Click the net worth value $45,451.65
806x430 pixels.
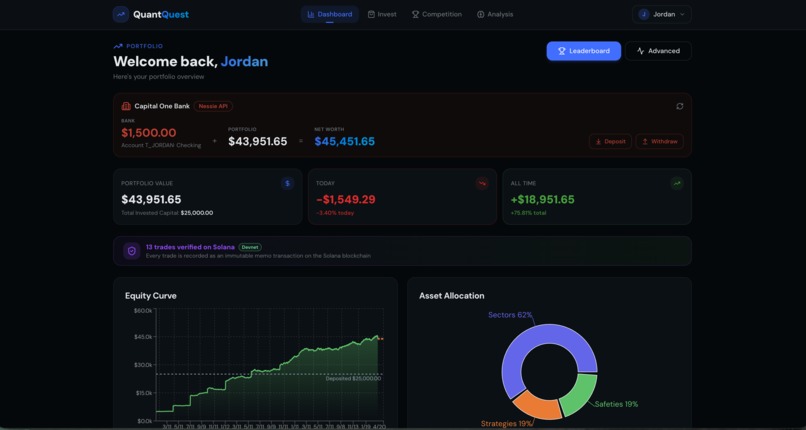tap(344, 141)
